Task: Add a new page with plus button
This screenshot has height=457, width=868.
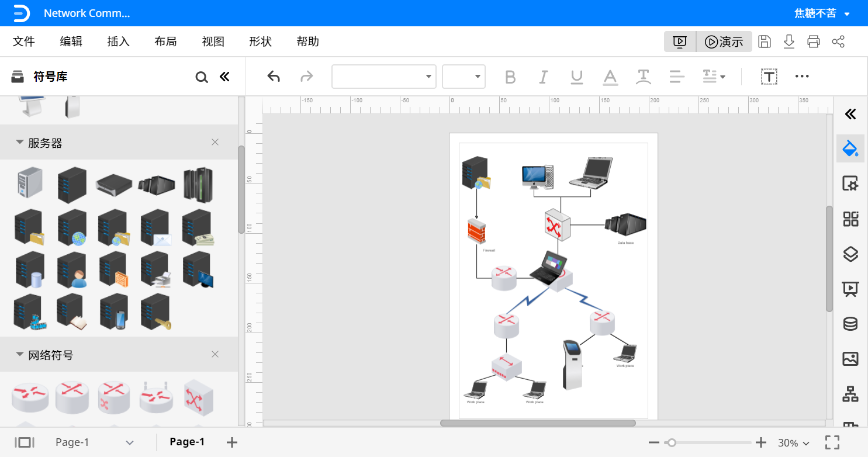Action: (232, 442)
